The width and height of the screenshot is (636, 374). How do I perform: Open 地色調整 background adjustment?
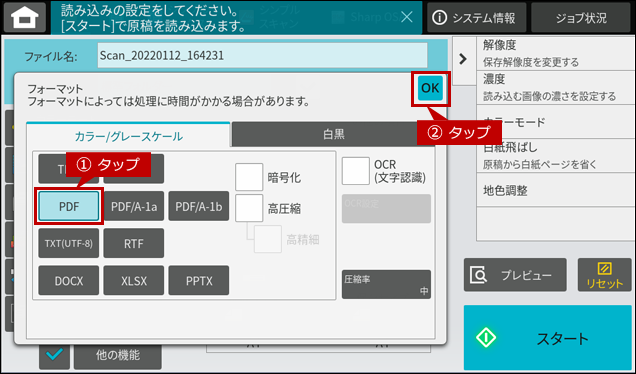coord(556,190)
